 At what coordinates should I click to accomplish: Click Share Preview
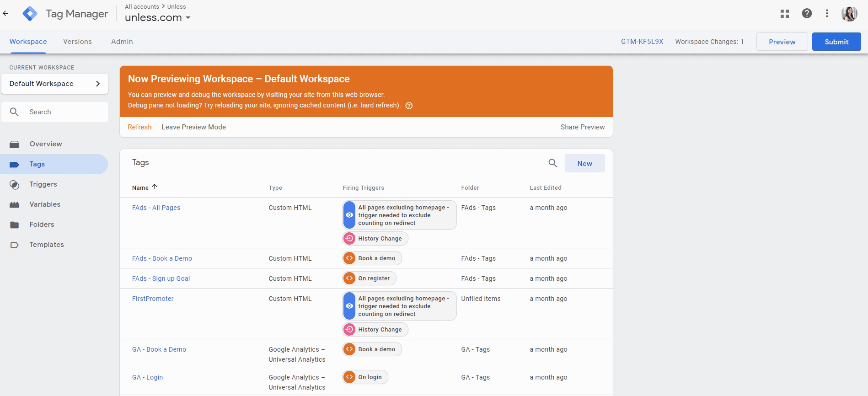pyautogui.click(x=583, y=127)
